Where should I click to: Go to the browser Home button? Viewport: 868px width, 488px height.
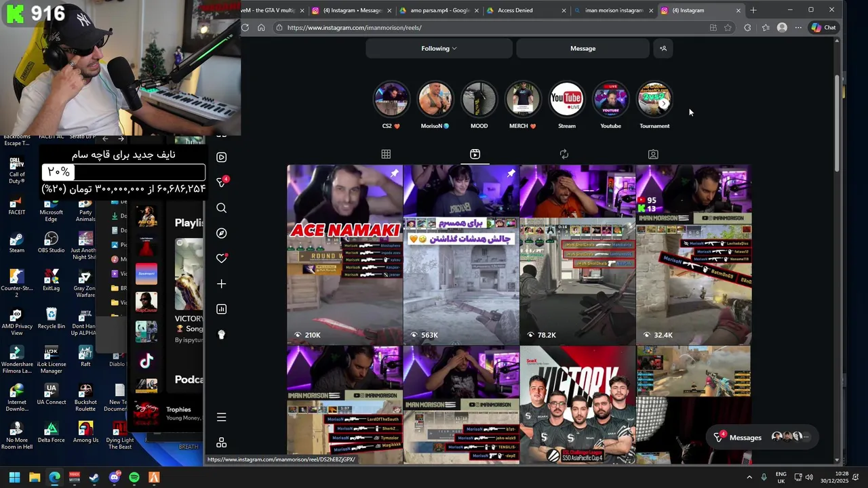click(261, 28)
